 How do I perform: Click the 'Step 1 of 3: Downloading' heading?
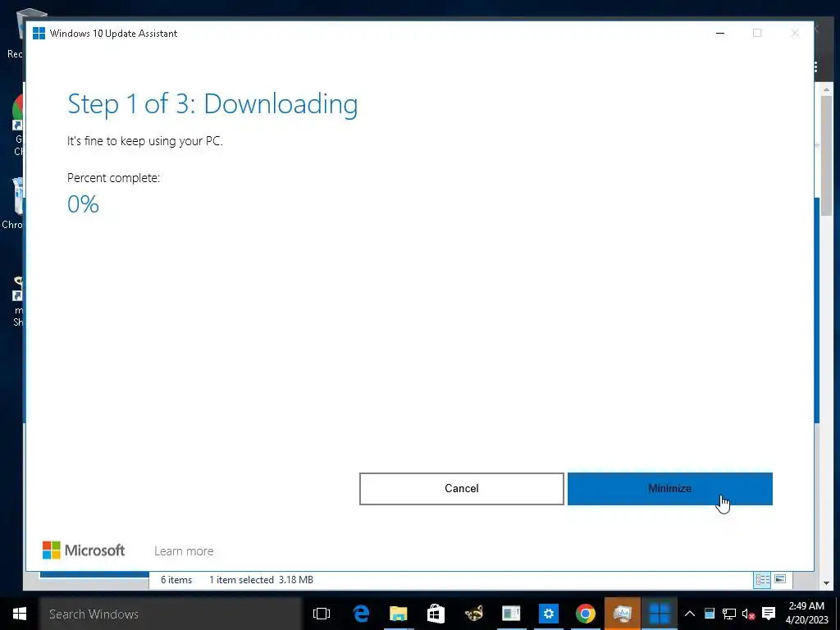point(212,104)
